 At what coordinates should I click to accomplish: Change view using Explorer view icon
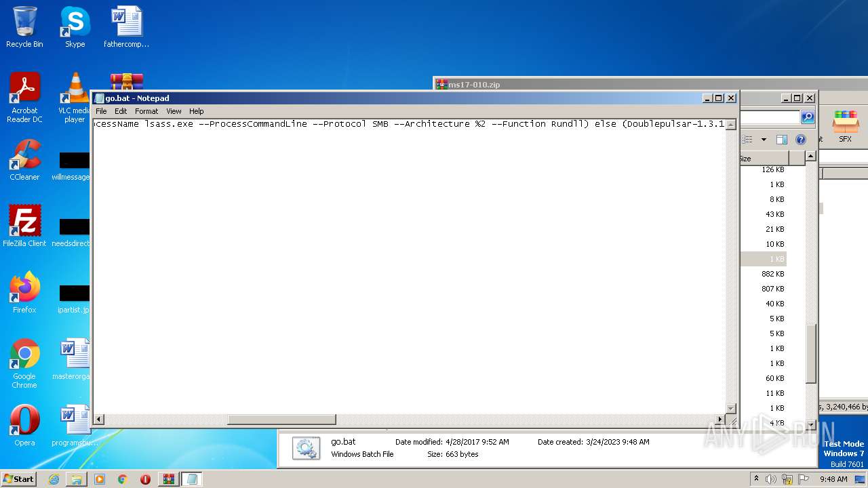[747, 140]
